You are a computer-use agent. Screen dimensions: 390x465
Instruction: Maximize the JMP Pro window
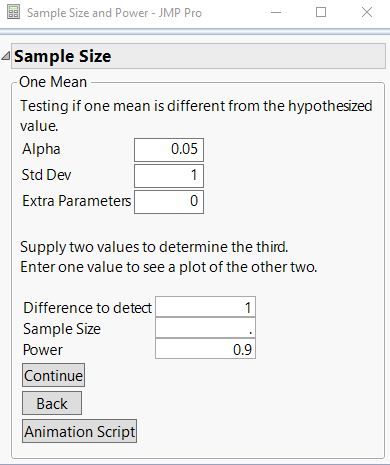pyautogui.click(x=321, y=12)
